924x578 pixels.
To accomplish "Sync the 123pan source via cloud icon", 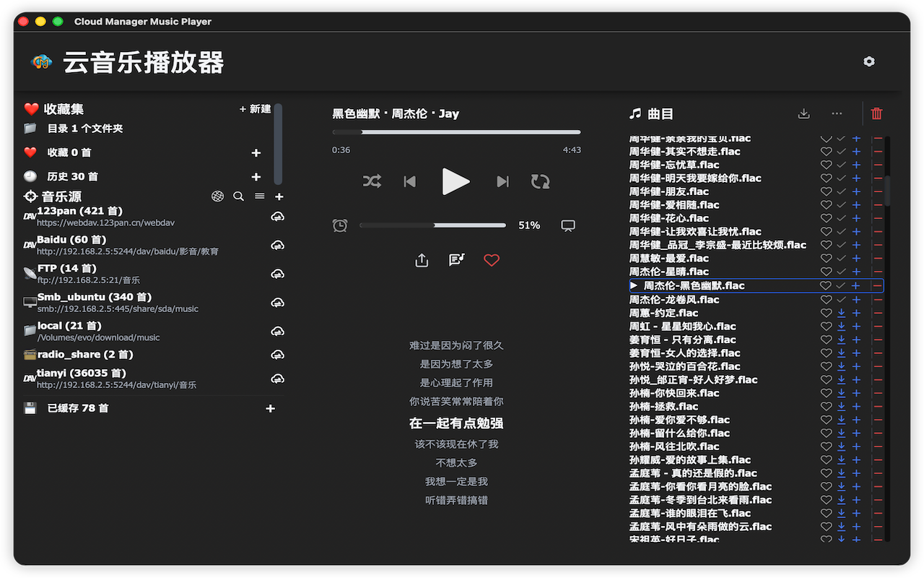I will [277, 217].
